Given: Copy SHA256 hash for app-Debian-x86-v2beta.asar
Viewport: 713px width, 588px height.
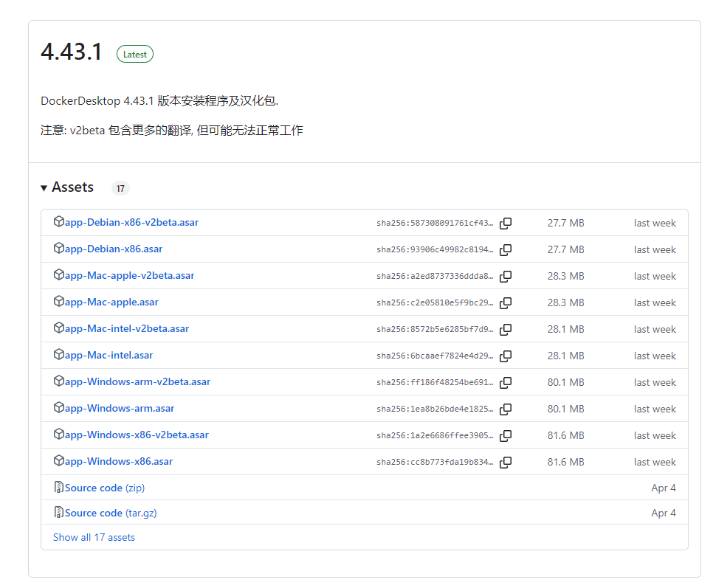Looking at the screenshot, I should coord(506,223).
